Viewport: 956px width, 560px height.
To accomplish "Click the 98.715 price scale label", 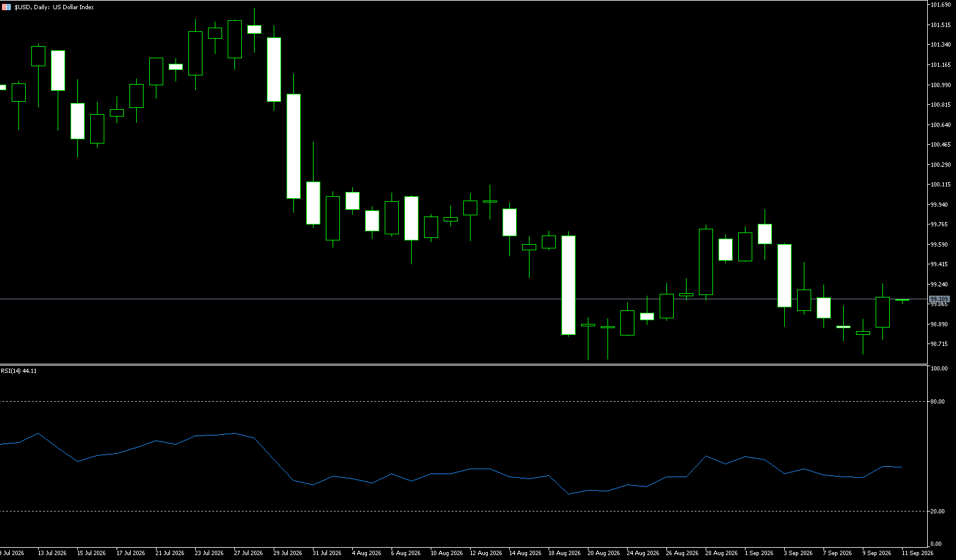I will (939, 344).
